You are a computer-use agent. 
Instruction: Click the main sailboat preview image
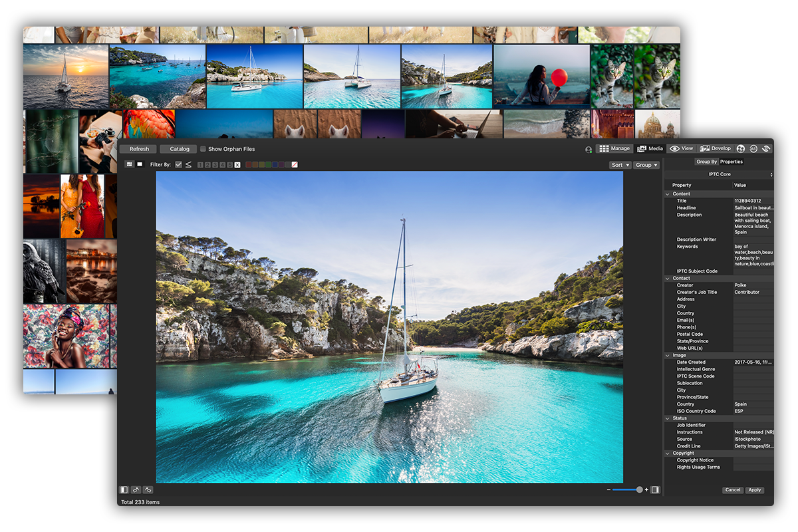coord(389,327)
